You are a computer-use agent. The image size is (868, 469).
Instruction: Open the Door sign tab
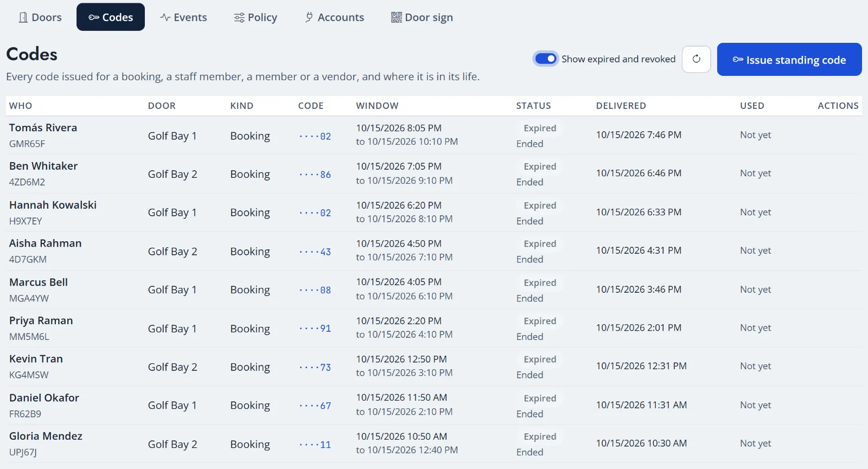[x=422, y=17]
